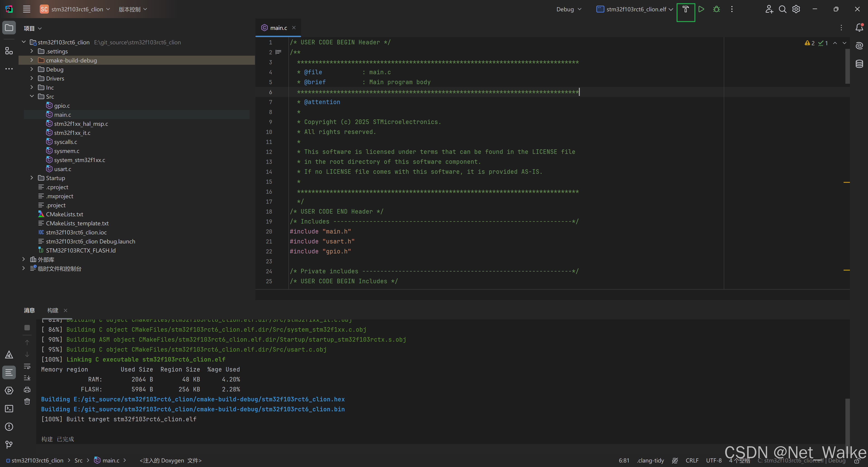
Task: Click the CRLF line separator in status bar
Action: 692,461
